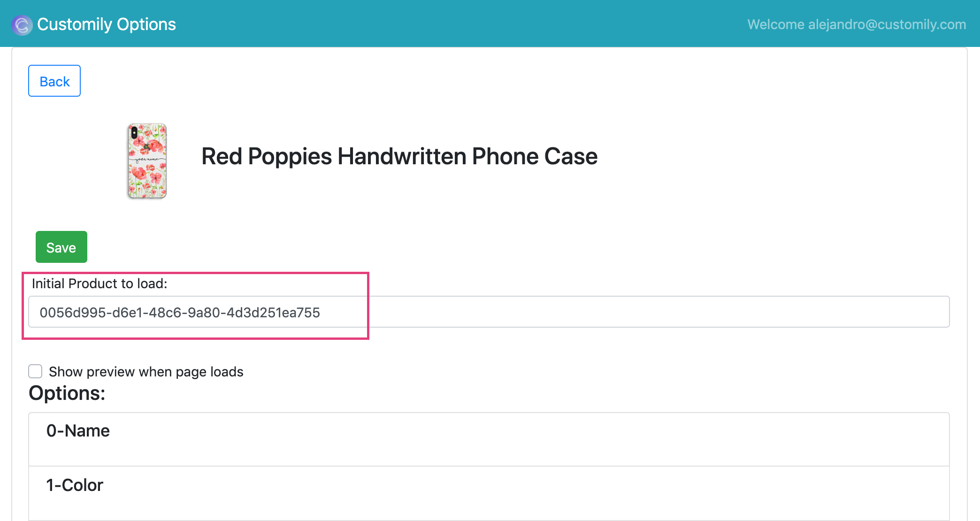Select the 0-Name label text
980x521 pixels.
click(78, 431)
